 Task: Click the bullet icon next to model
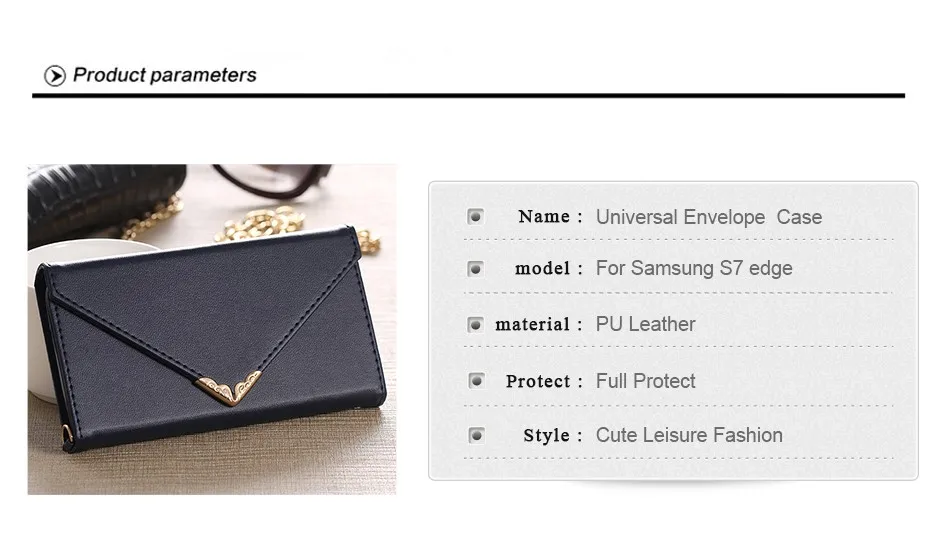[476, 269]
